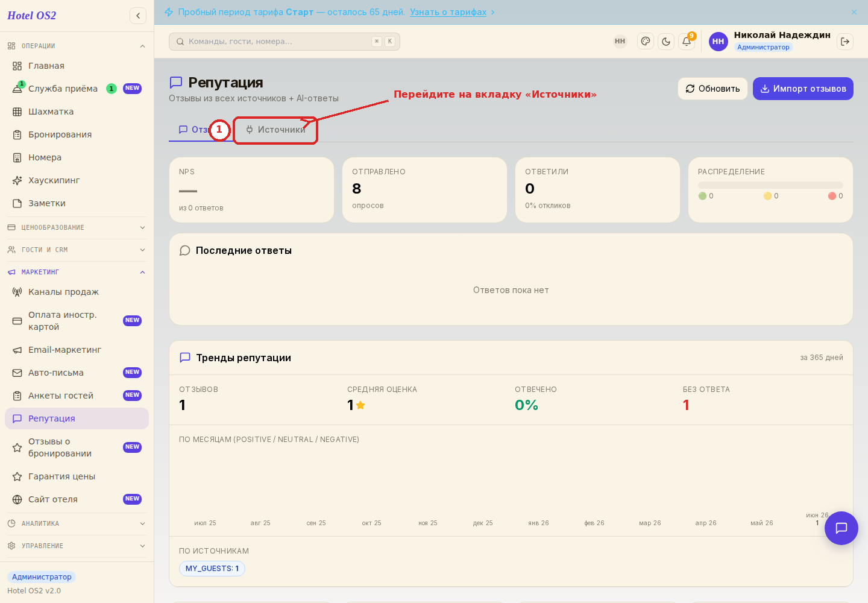Expand the Гости и CRM section
Viewport: 868px width, 603px height.
tap(77, 250)
